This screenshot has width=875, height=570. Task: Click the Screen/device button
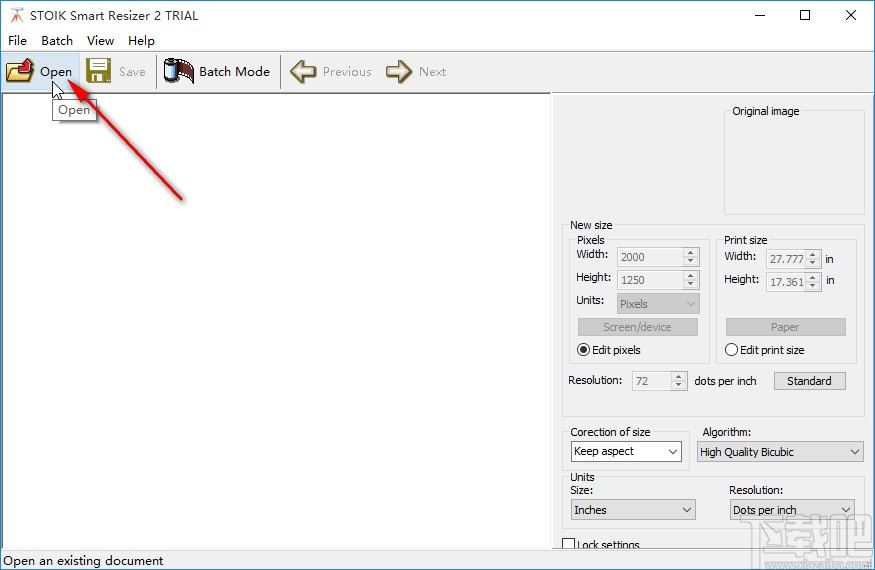[x=638, y=327]
